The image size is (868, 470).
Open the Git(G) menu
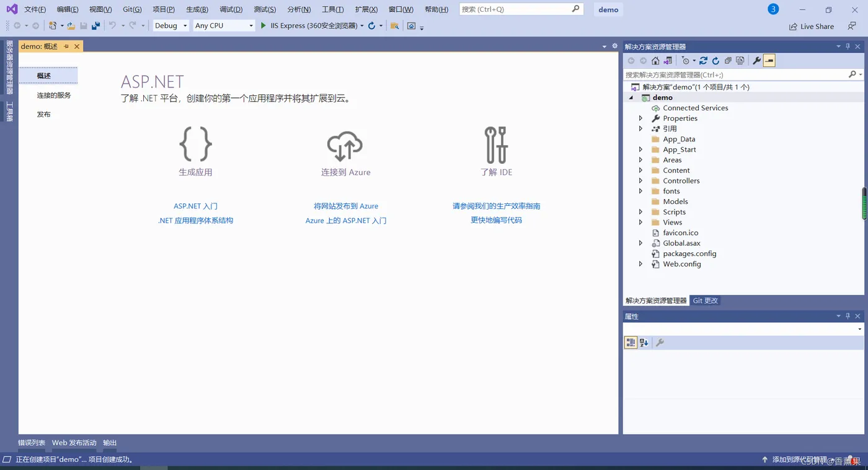click(132, 9)
